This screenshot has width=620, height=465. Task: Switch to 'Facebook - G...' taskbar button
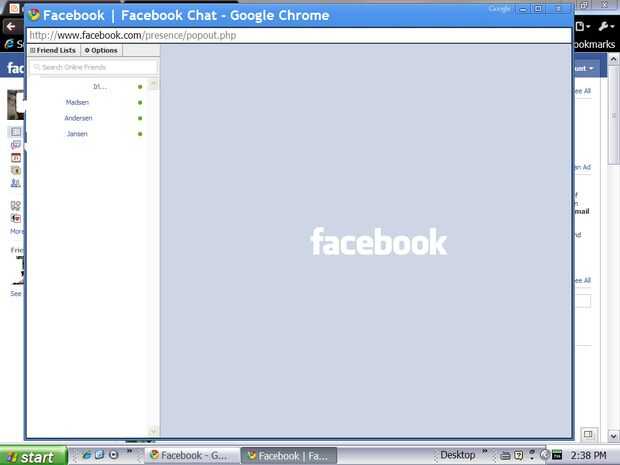(x=192, y=456)
